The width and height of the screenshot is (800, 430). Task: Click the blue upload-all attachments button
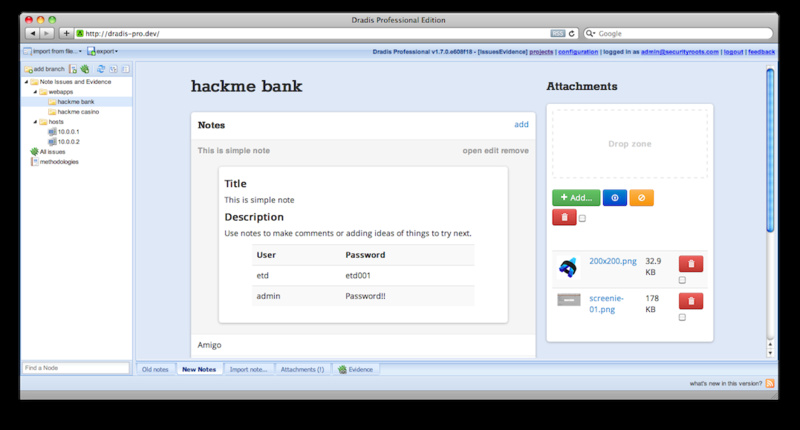(x=615, y=198)
